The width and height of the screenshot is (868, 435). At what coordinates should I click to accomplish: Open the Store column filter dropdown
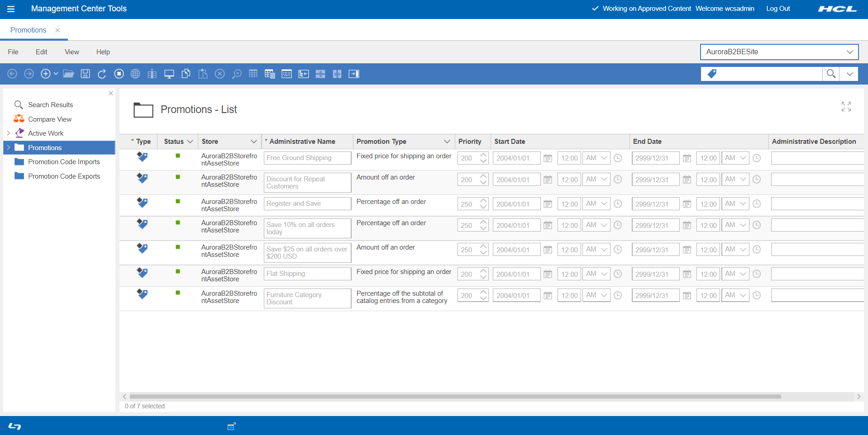click(254, 142)
